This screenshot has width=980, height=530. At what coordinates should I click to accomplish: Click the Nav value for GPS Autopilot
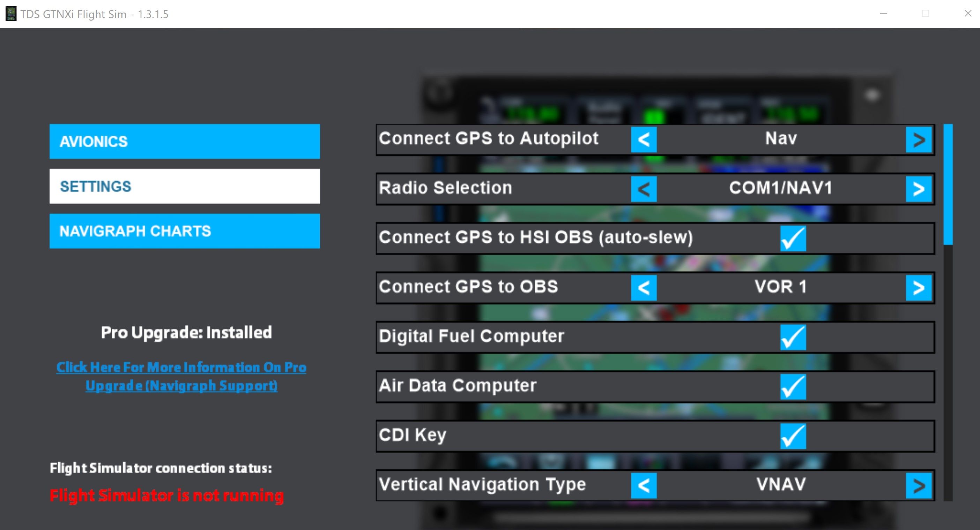click(x=781, y=138)
